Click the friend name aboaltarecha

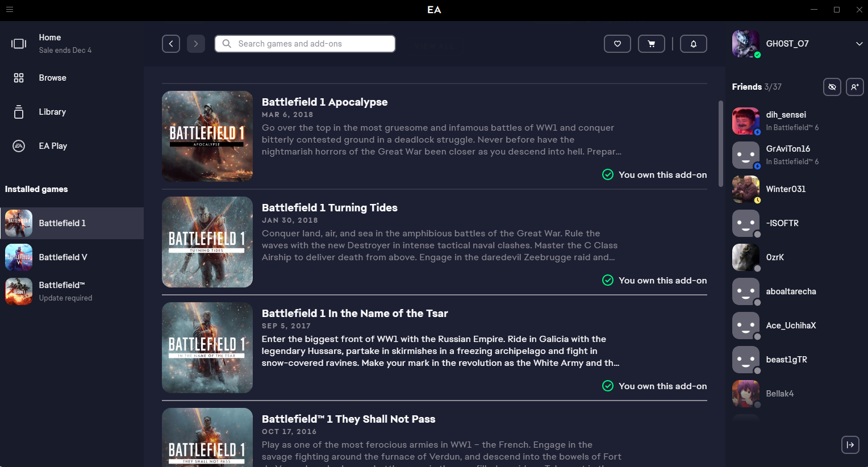(791, 291)
